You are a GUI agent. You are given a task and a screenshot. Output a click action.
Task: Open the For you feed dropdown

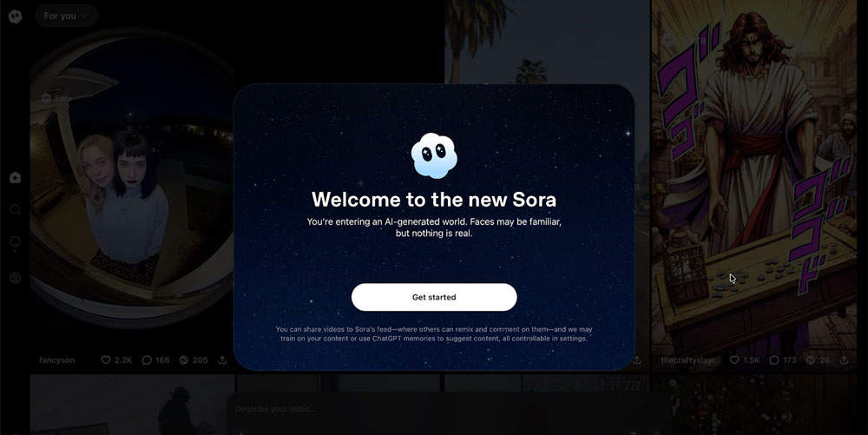click(x=66, y=16)
